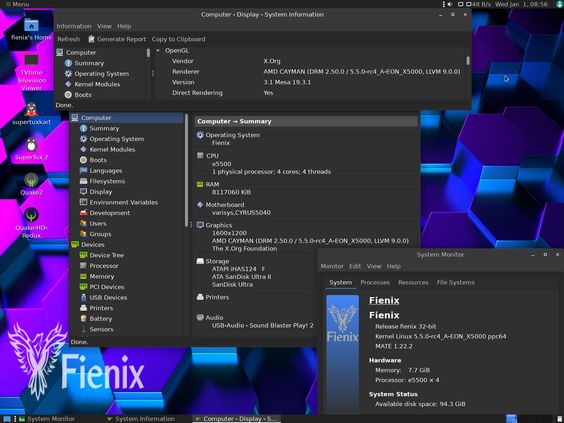Select Kernel Modules in Display window sidebar
This screenshot has width=564, height=423.
(x=97, y=84)
